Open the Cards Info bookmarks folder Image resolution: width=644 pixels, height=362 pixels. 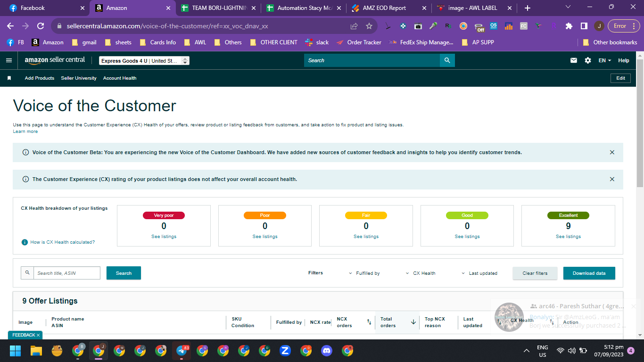pos(158,42)
